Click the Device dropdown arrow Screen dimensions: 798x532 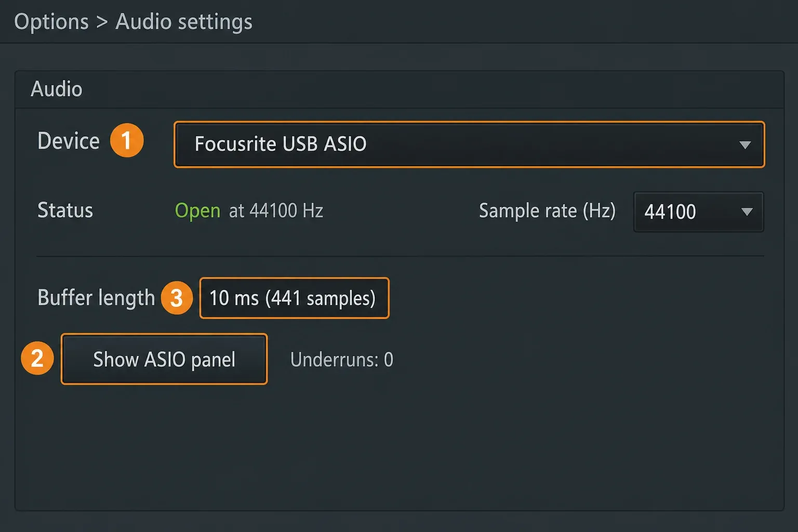(x=745, y=145)
